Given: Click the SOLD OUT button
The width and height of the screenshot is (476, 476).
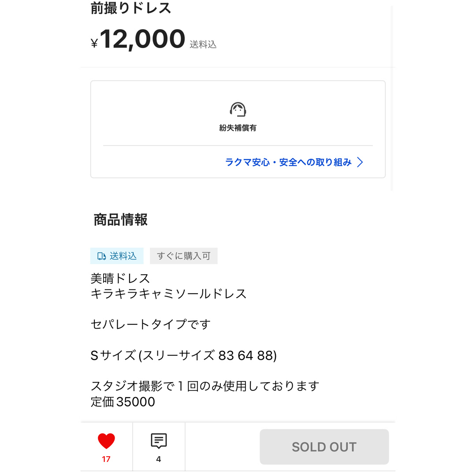Looking at the screenshot, I should click(x=324, y=446).
